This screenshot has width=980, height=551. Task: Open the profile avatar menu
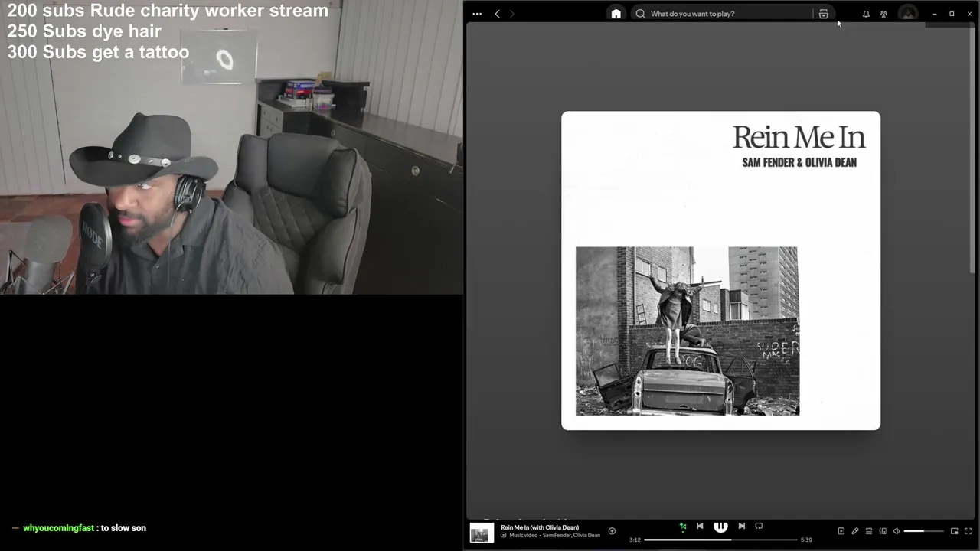pos(908,14)
